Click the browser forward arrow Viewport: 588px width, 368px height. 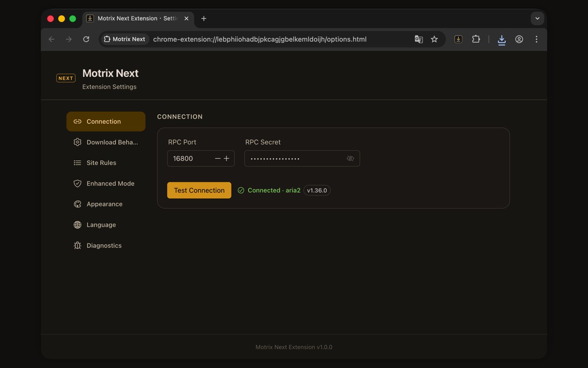click(69, 39)
